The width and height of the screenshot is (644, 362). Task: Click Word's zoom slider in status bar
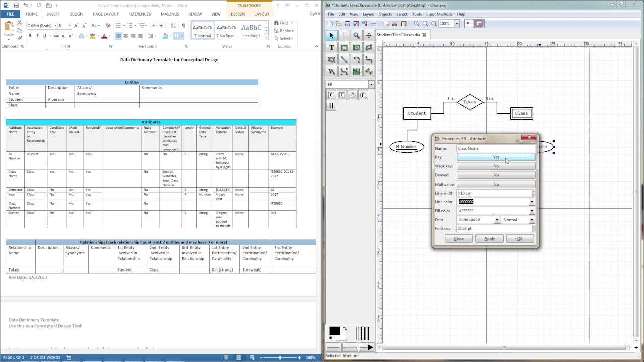click(x=280, y=357)
